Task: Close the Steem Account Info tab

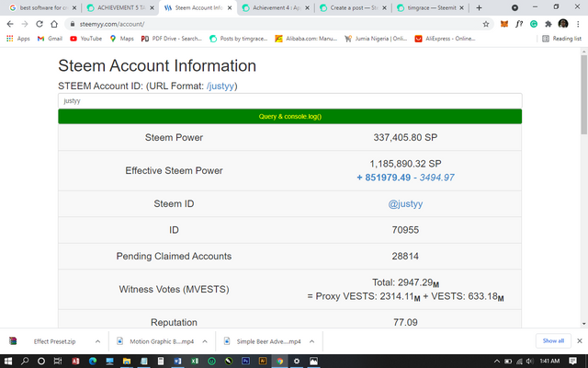Action: tap(230, 8)
